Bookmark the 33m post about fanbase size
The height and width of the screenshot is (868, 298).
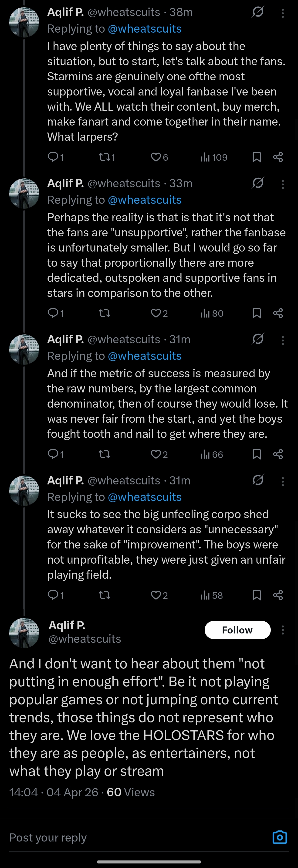(x=257, y=313)
